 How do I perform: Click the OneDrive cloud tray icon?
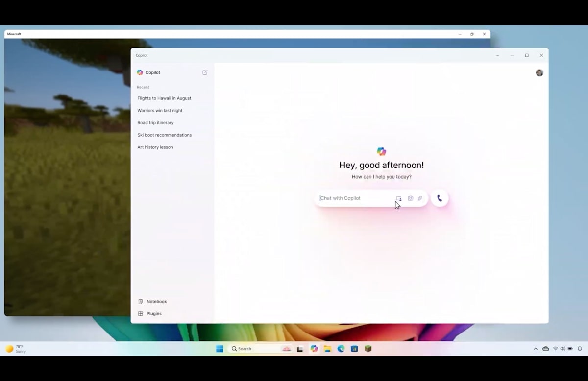(x=546, y=349)
